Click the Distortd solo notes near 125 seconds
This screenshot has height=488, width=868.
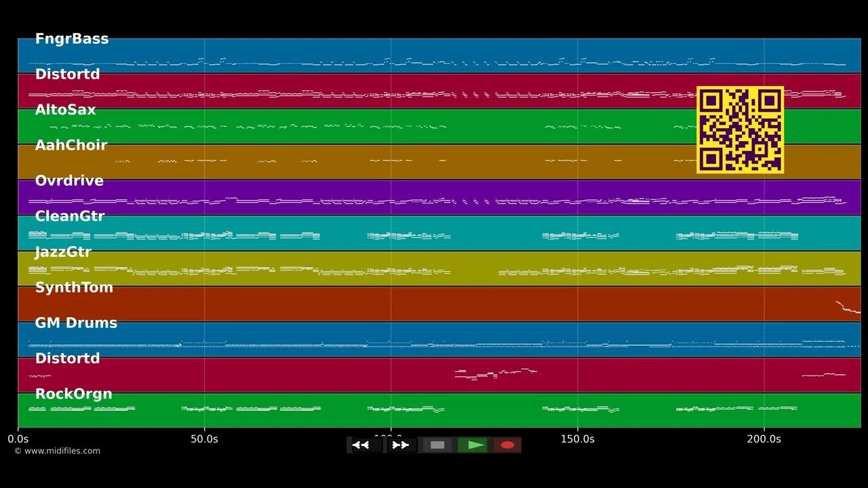(496, 373)
